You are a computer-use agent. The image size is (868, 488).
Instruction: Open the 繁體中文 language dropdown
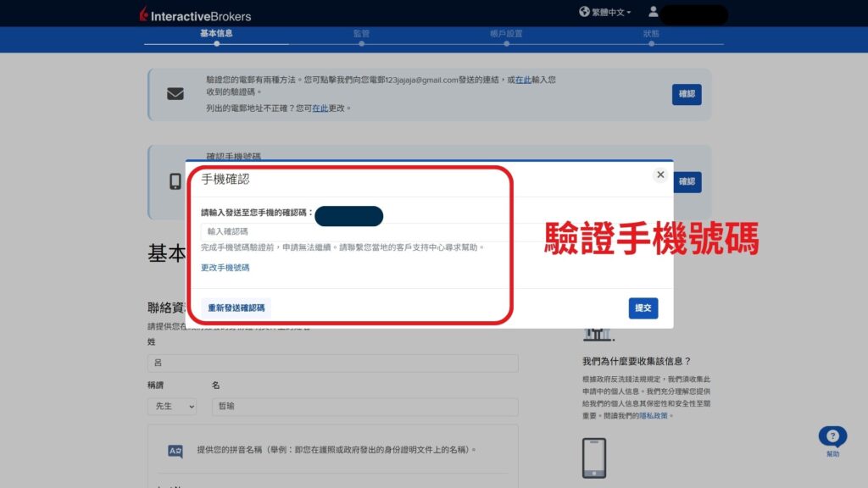(x=609, y=13)
